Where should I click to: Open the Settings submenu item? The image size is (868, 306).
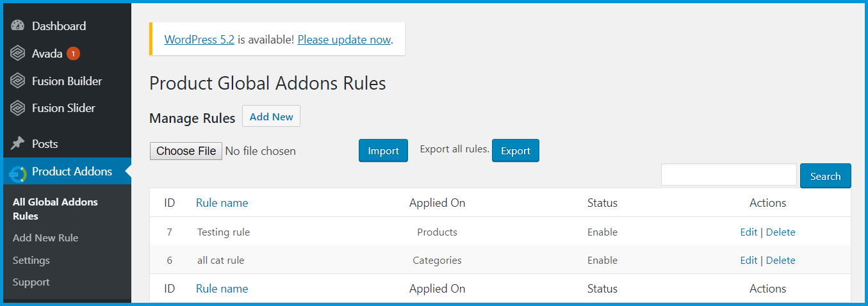click(x=31, y=261)
